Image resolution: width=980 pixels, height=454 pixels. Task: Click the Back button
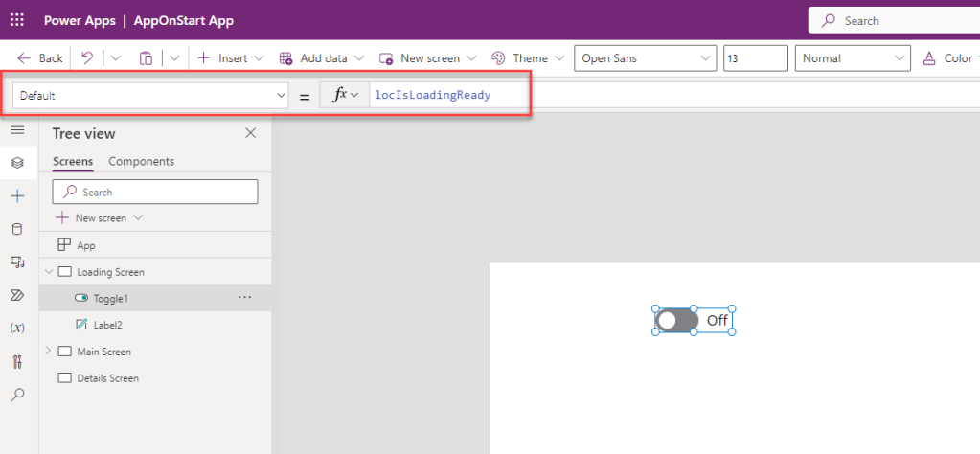coord(40,58)
